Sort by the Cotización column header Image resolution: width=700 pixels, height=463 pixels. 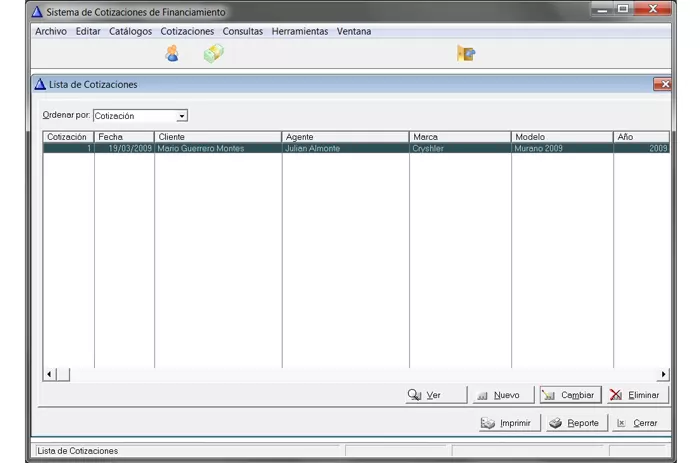coord(68,137)
